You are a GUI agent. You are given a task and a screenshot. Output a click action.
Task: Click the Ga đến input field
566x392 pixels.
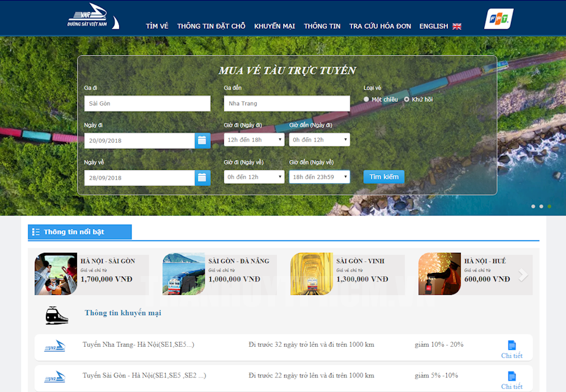click(287, 104)
